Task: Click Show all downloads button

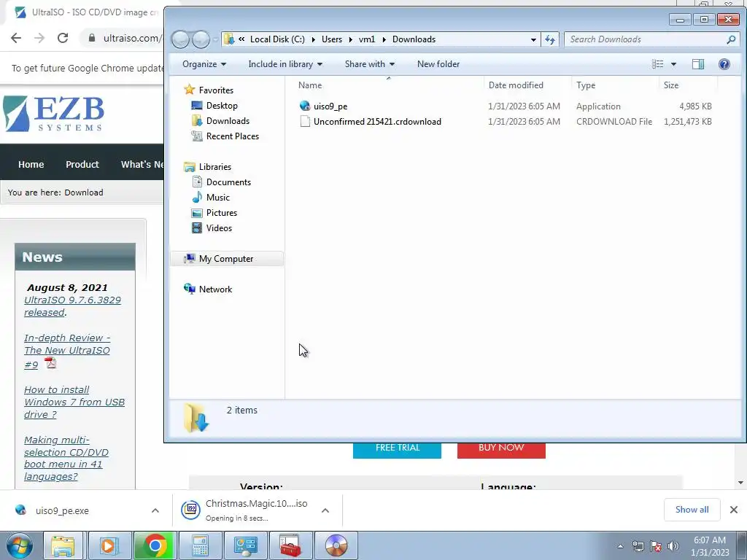Action: (x=692, y=510)
